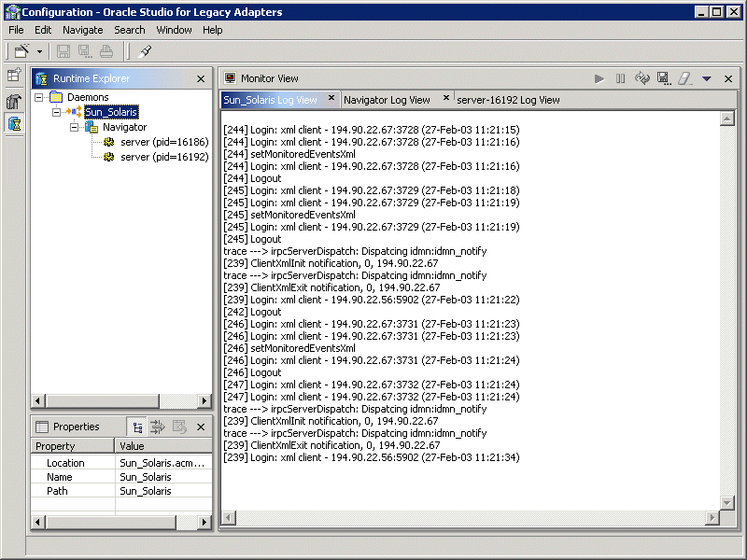Switch to the Sun_Solaris Log View tab
The image size is (747, 560).
(x=270, y=100)
